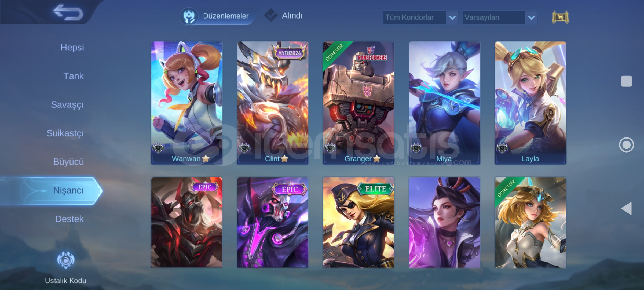
Task: Expand the Tüm Koridorlar dropdown arrow
Action: point(452,18)
